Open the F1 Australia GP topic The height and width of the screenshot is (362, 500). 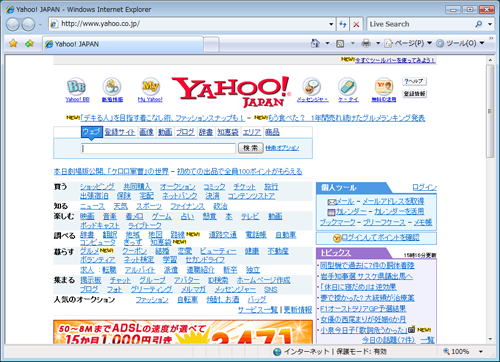[x=363, y=309]
